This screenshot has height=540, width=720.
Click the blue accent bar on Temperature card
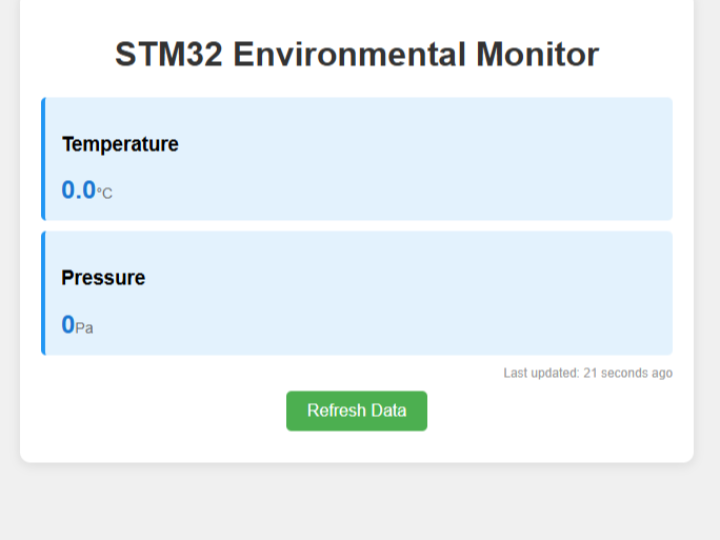(43, 158)
